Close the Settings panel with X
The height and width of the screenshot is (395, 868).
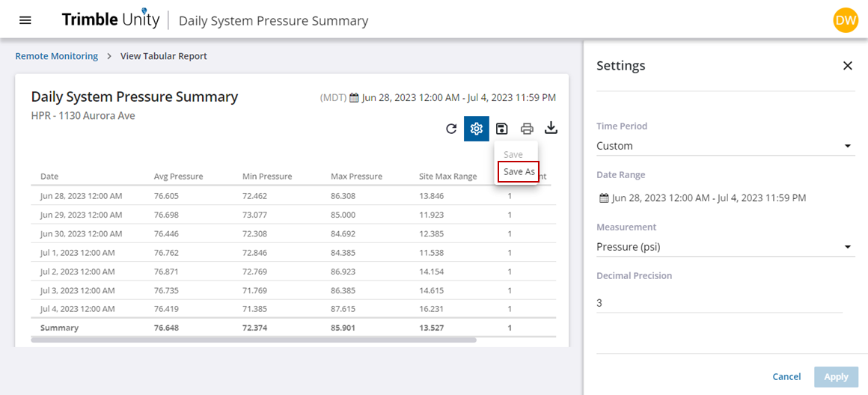[847, 66]
